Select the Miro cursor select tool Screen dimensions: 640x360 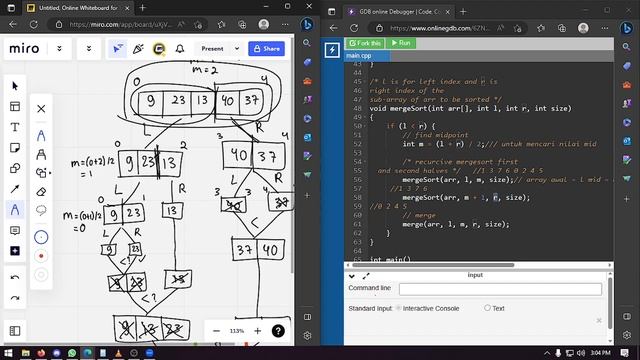15,86
